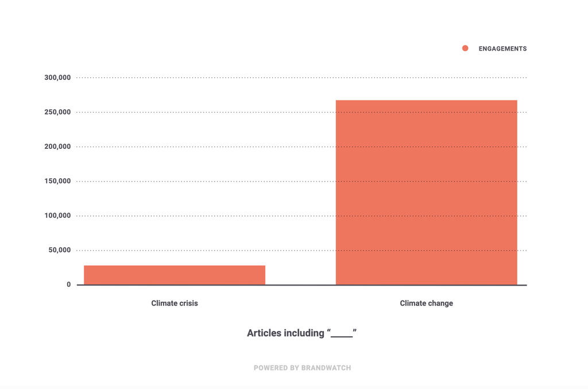Click the ENGAGEMENTS legend label
The height and width of the screenshot is (389, 588).
click(502, 49)
